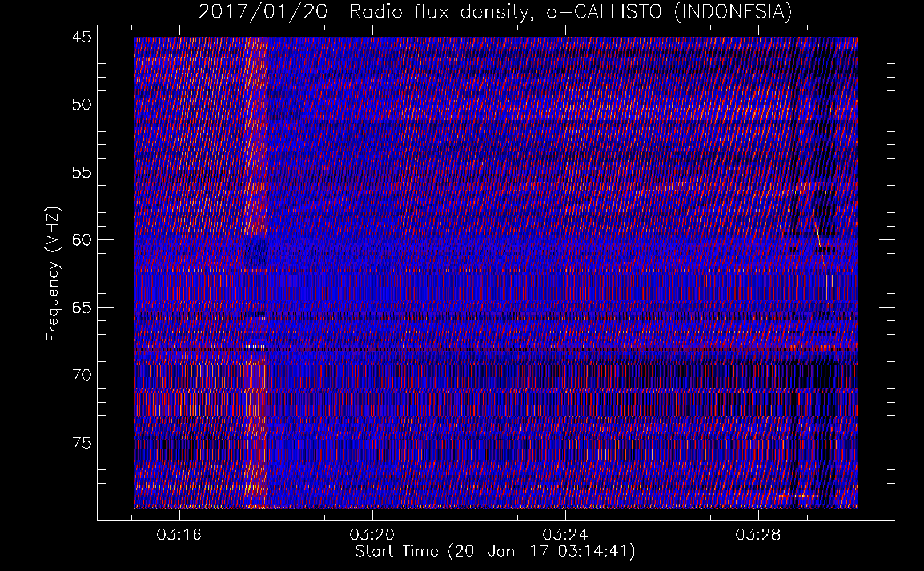Image resolution: width=924 pixels, height=571 pixels.
Task: Select the 03:28 time tick label
Action: tap(758, 535)
